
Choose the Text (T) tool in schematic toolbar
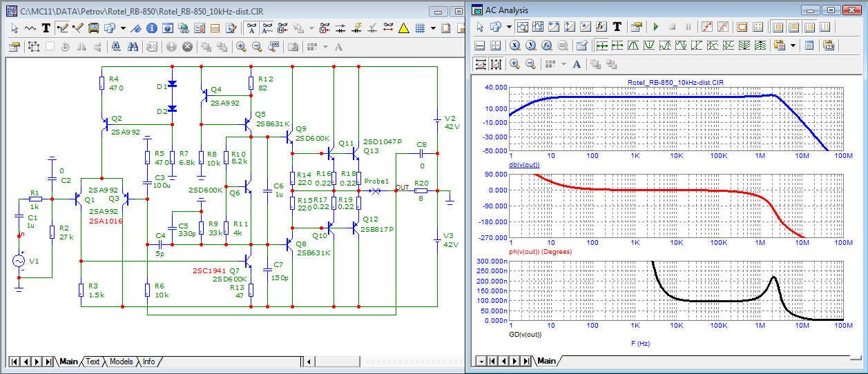(46, 28)
